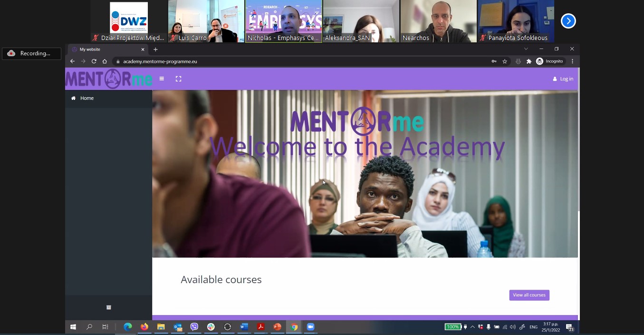Enter fullscreen mode with expand icon
The height and width of the screenshot is (335, 644).
(179, 79)
